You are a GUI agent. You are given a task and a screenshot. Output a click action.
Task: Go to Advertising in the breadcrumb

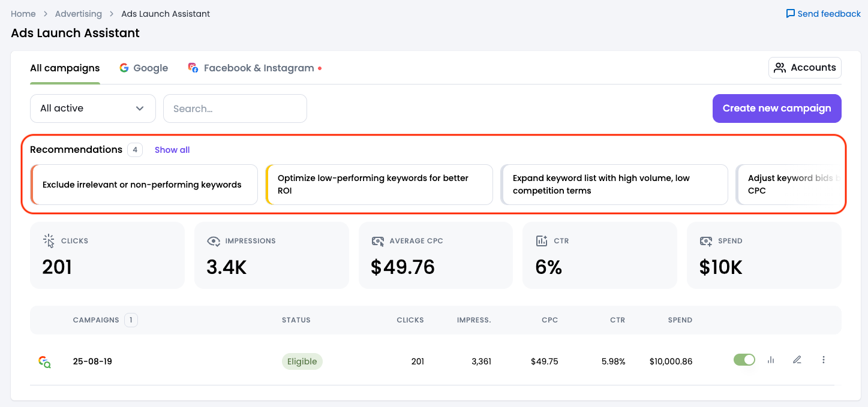pos(78,14)
